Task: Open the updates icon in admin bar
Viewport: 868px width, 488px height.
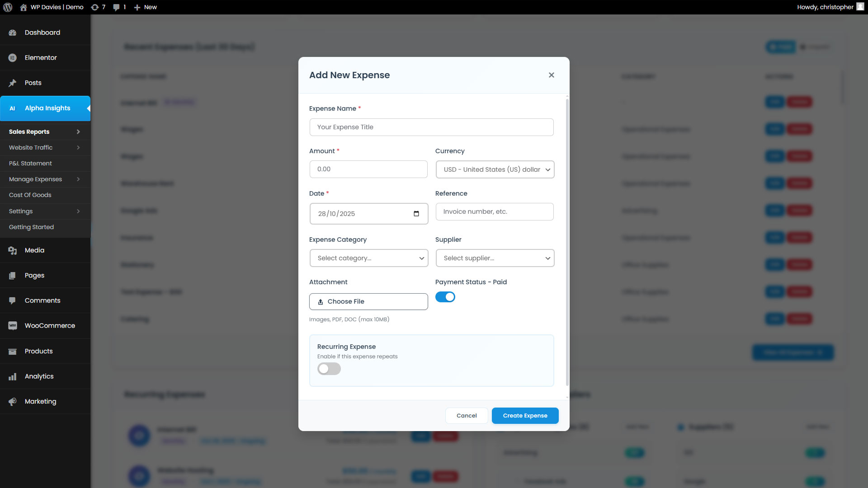Action: tap(95, 7)
